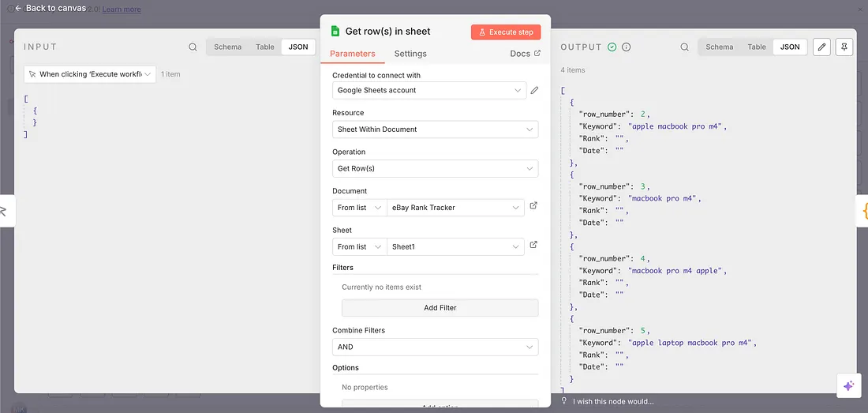The height and width of the screenshot is (413, 868).
Task: Select the Parameters tab
Action: coord(352,54)
